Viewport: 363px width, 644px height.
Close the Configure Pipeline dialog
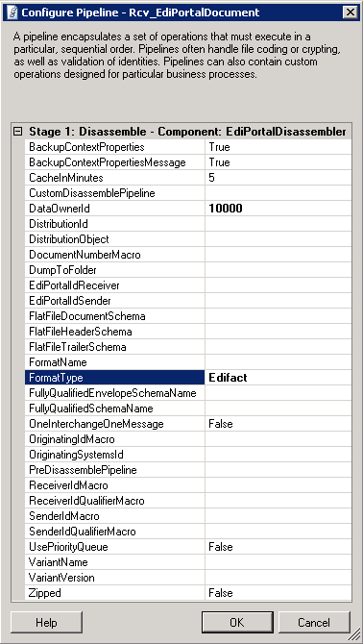pyautogui.click(x=350, y=12)
